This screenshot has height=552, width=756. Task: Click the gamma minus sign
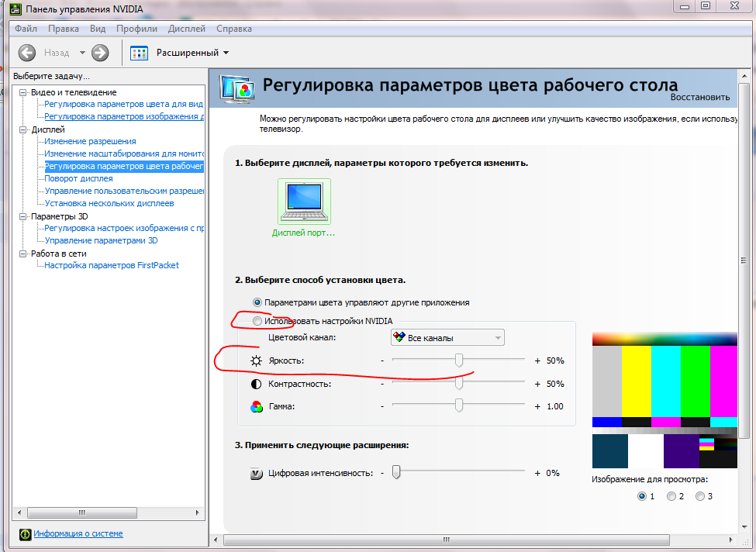coord(381,407)
